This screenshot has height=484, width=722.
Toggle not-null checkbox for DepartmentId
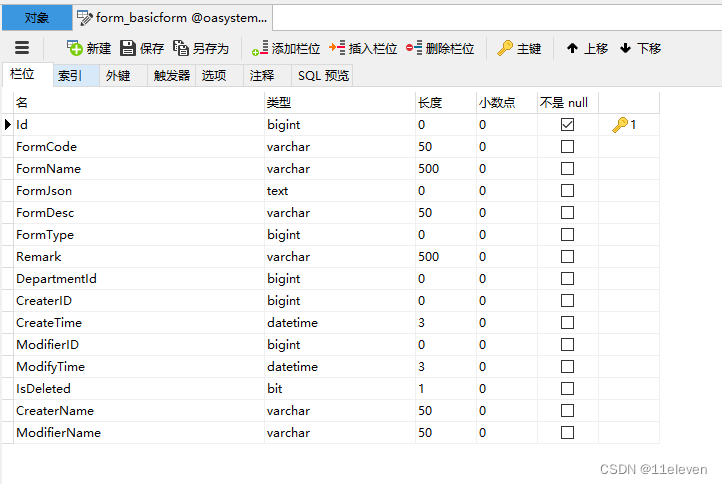567,279
